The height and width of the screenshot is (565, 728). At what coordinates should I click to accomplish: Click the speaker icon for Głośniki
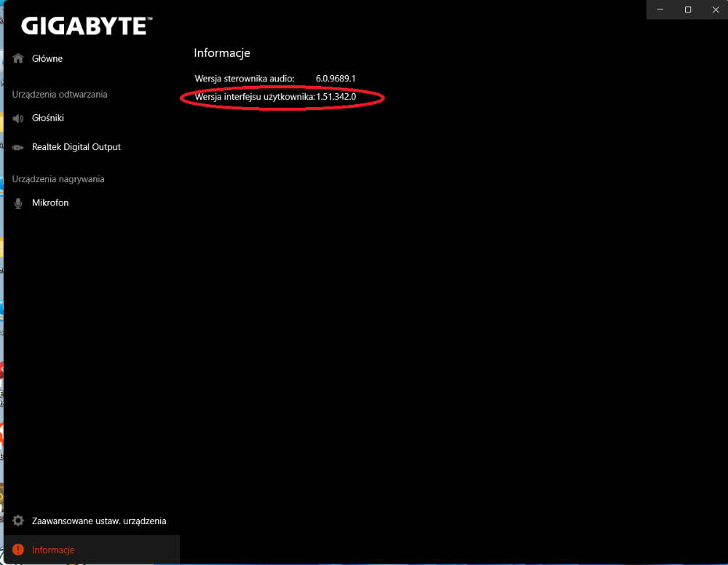[x=18, y=118]
